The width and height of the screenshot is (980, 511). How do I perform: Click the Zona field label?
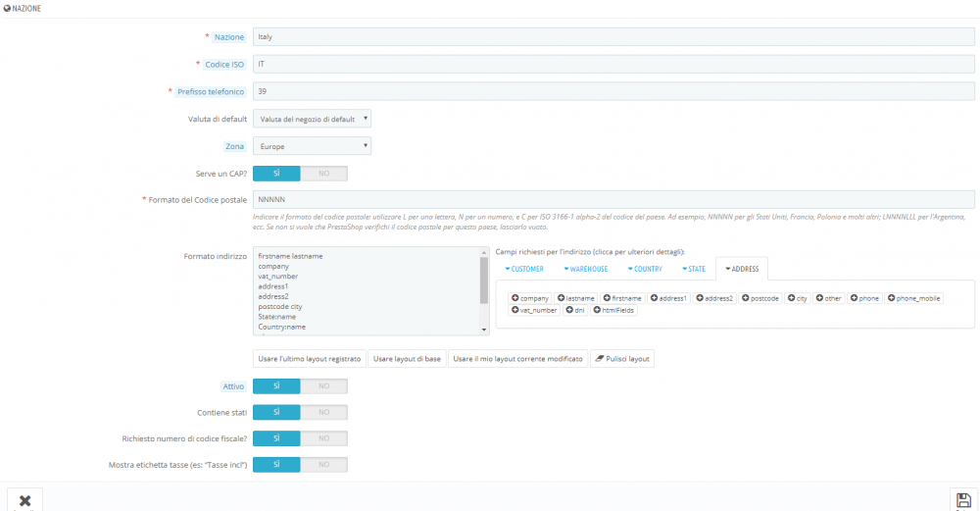[235, 146]
